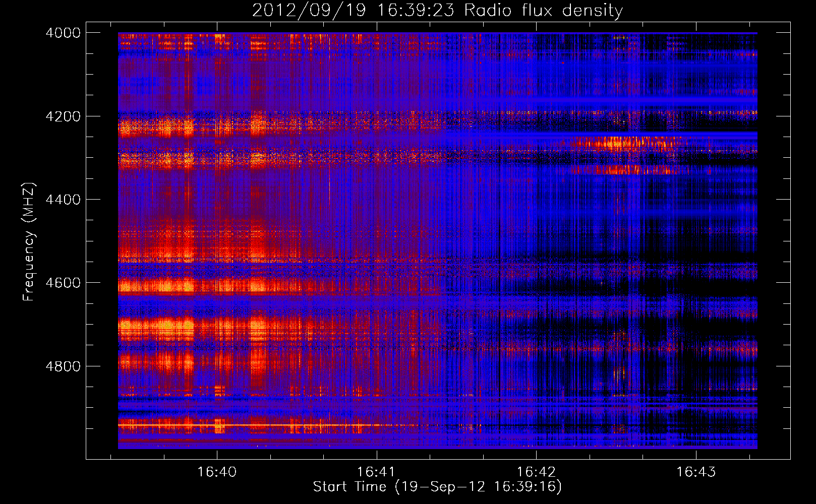Click the '4200' frequency axis label
The width and height of the screenshot is (816, 504).
pos(63,116)
